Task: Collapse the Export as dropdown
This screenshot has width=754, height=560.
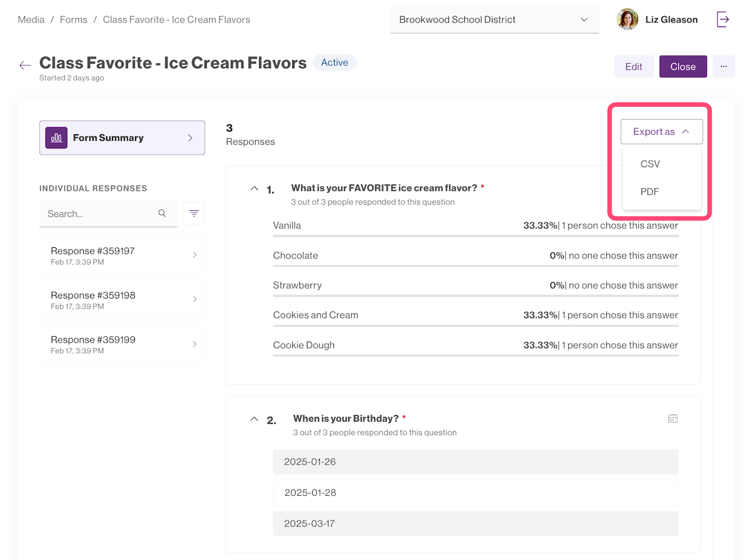Action: tap(661, 132)
